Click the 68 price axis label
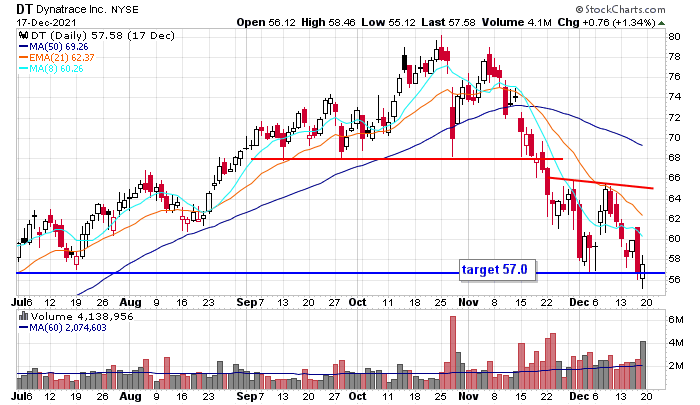700x405 pixels. (674, 158)
